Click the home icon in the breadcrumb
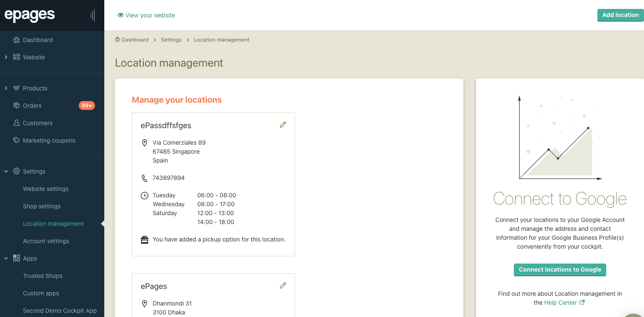Image resolution: width=644 pixels, height=317 pixels. tap(117, 39)
